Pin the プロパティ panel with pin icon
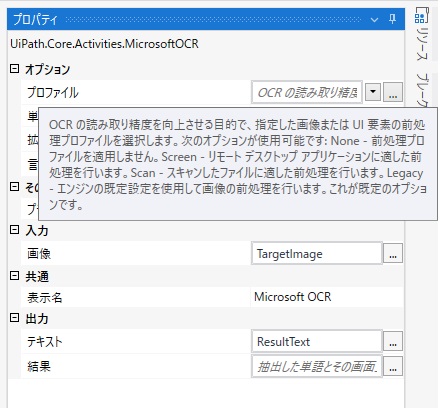The image size is (440, 408). coord(392,19)
